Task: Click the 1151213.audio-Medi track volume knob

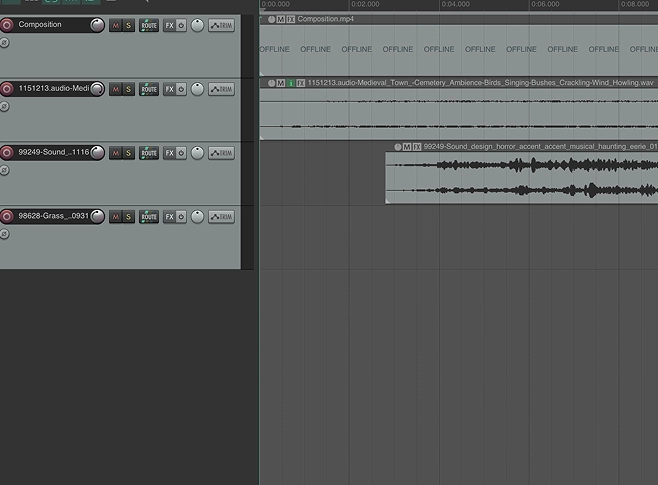Action: coord(97,89)
